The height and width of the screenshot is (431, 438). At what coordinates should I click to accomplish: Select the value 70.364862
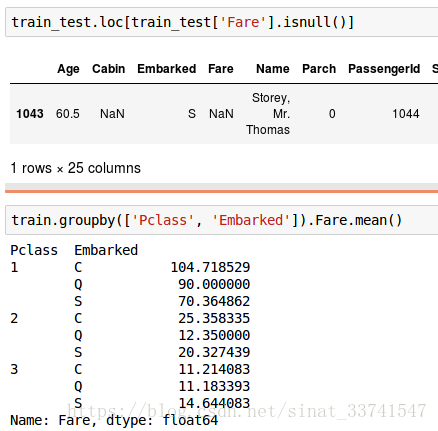coord(214,301)
